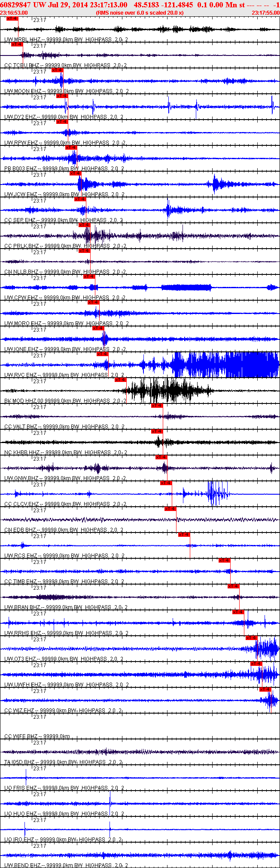
Task: Click the red pick flag on BRAN trace
Action: point(234,586)
